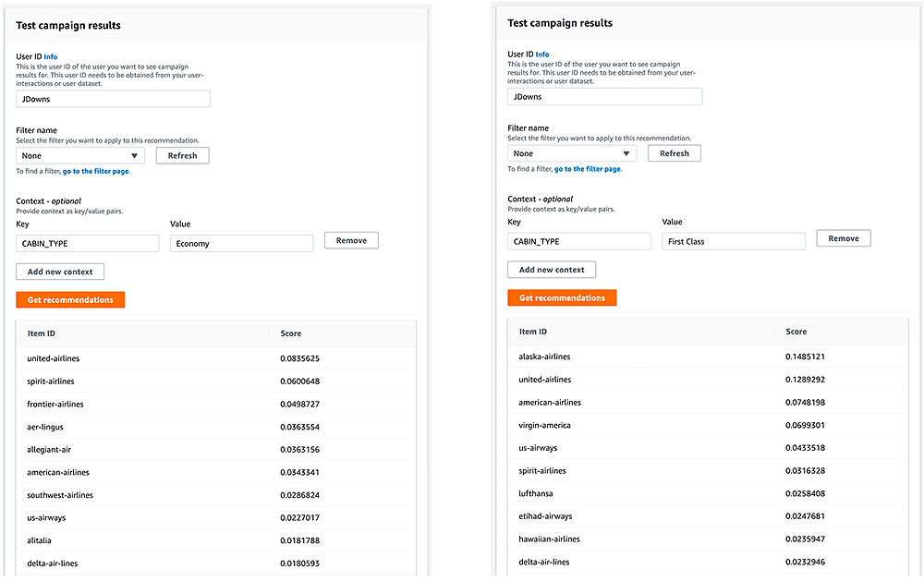
Task: Click the Item ID column header in the Economy results
Action: (42, 333)
